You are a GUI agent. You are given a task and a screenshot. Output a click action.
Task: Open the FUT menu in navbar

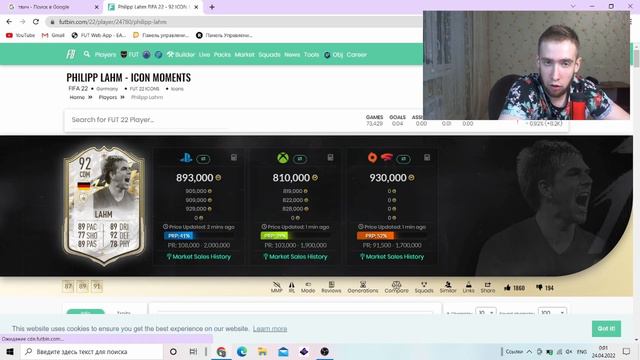pyautogui.click(x=130, y=54)
